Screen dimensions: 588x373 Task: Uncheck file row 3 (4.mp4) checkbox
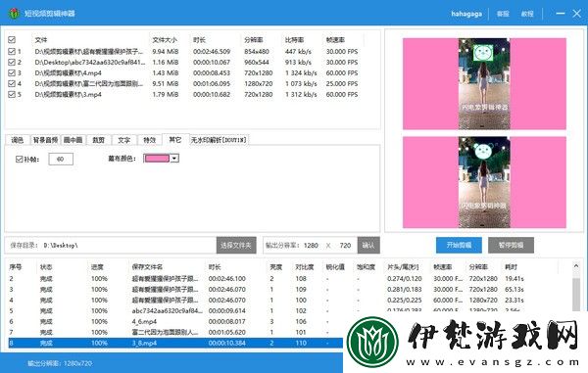click(12, 72)
